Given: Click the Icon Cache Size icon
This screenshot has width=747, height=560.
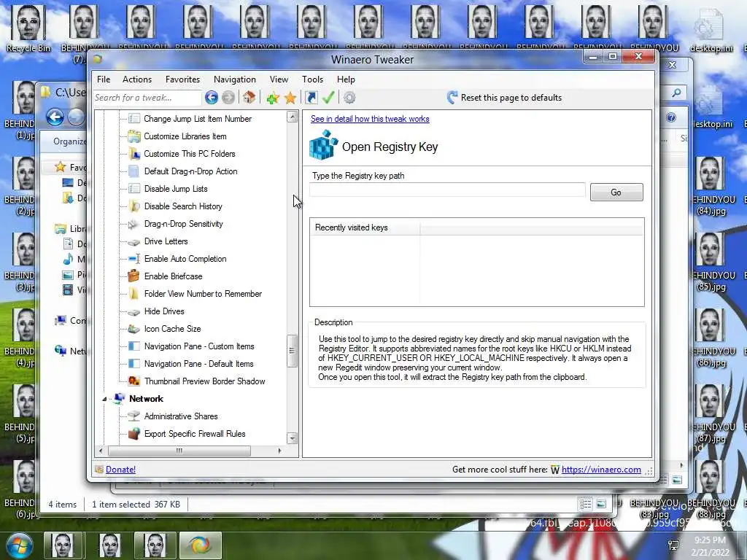Looking at the screenshot, I should pyautogui.click(x=134, y=329).
